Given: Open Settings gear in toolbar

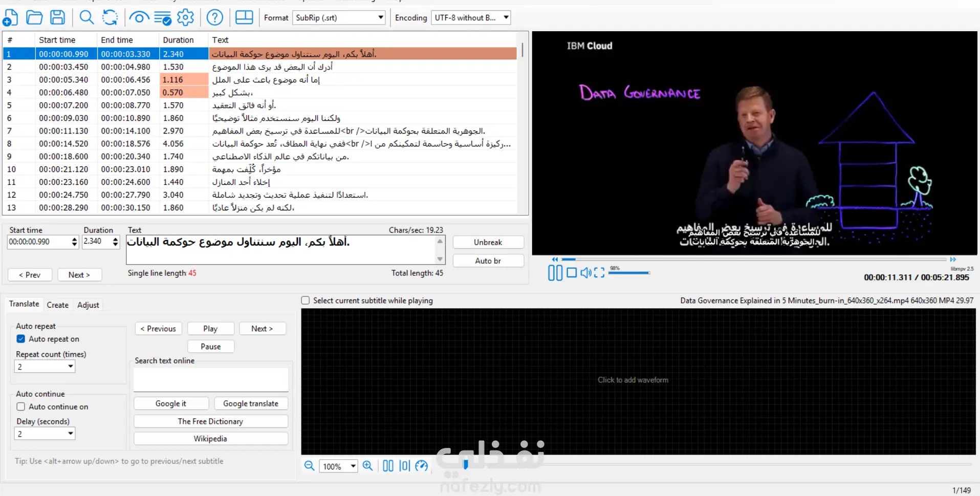Looking at the screenshot, I should point(185,18).
